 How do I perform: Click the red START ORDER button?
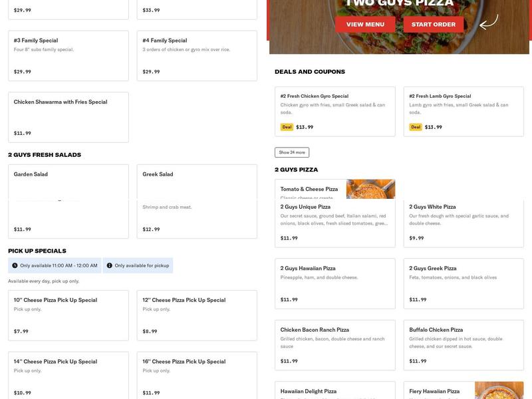(x=433, y=24)
